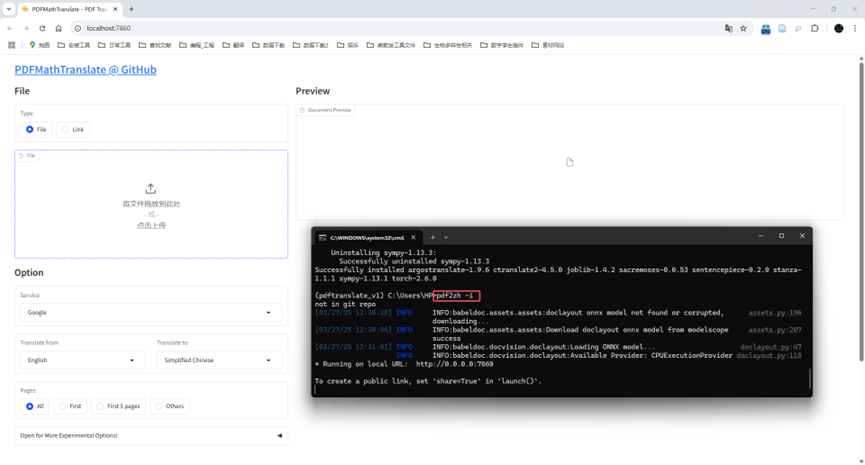Click the browser forward arrow
Screen dimensions: 865x465
pyautogui.click(x=26, y=28)
